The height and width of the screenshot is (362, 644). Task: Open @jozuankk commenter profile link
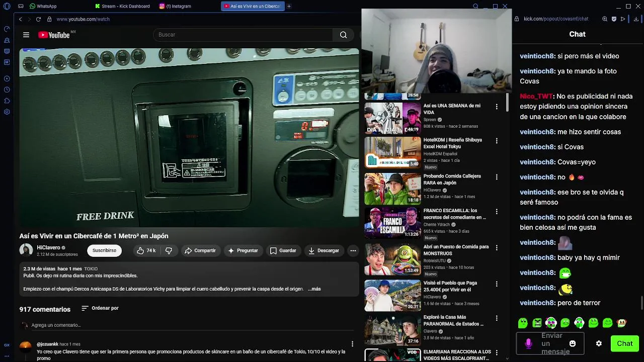47,344
